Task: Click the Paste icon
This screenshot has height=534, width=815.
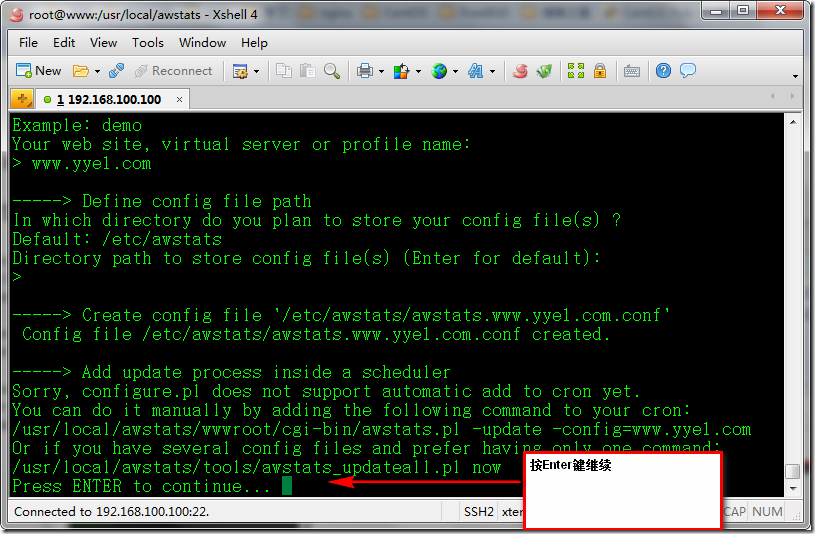Action: (x=308, y=70)
